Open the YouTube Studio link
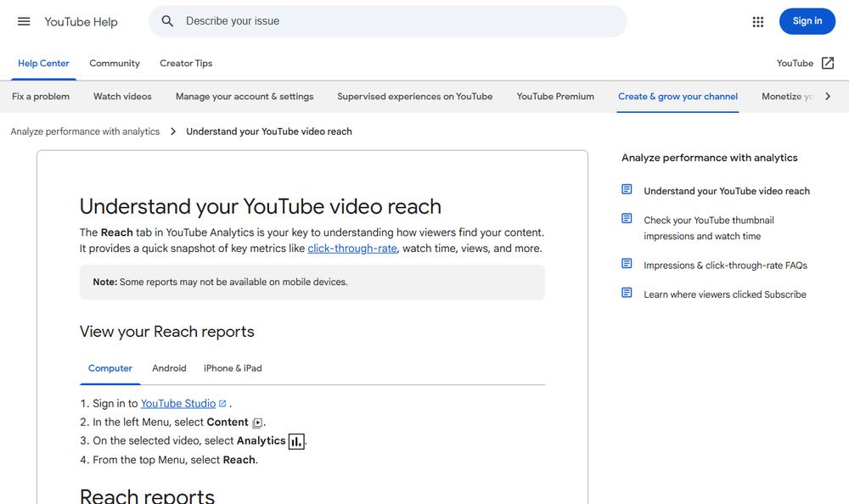This screenshot has width=849, height=504. click(x=178, y=403)
